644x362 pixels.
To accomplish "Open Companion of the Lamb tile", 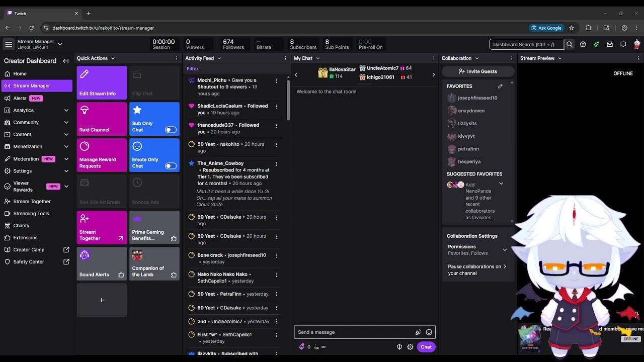I will click(154, 263).
